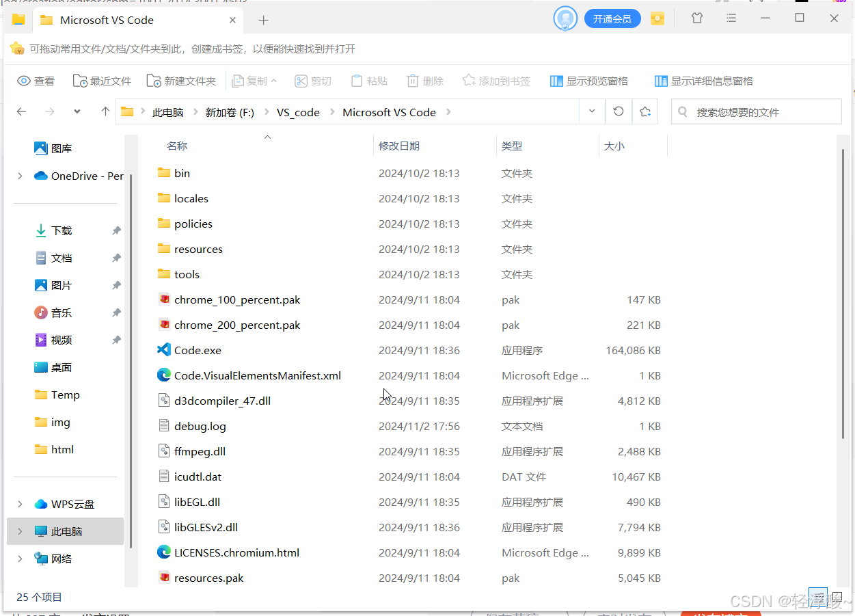Click the d3dcompiler_47.dll file icon
Image resolution: width=855 pixels, height=616 pixels.
click(164, 401)
